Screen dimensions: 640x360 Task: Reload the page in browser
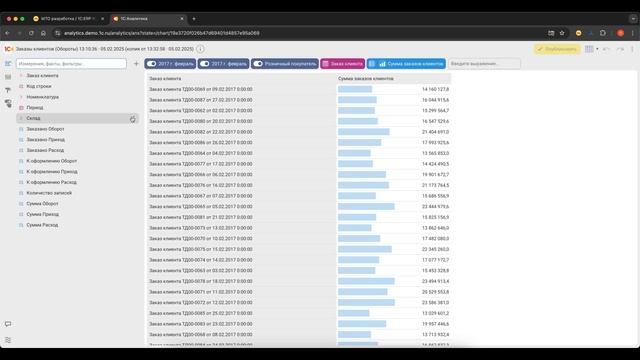(x=31, y=33)
